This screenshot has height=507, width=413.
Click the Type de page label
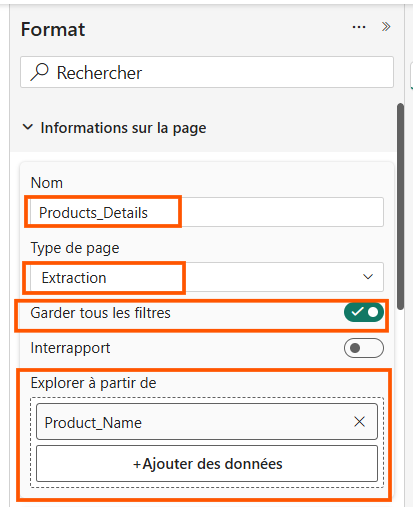coord(75,248)
